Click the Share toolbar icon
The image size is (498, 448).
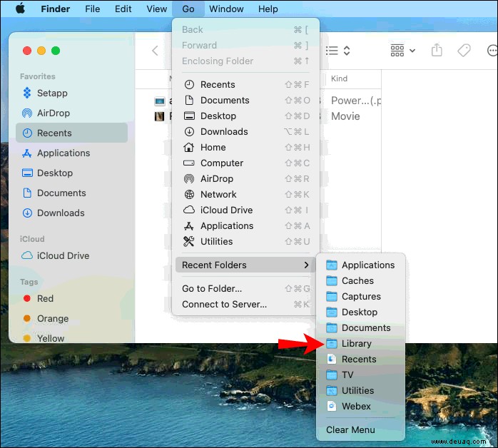click(x=437, y=50)
